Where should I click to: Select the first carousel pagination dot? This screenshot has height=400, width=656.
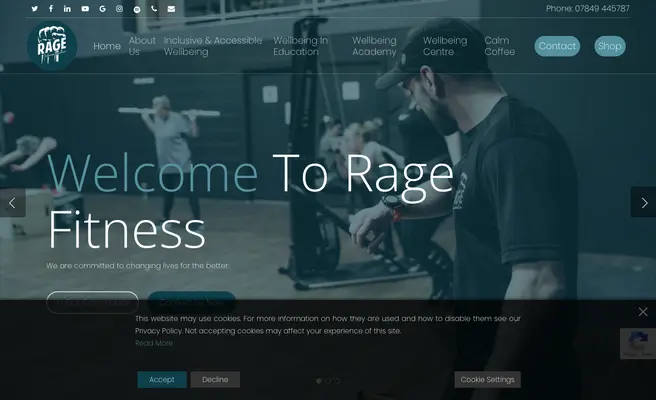(319, 381)
